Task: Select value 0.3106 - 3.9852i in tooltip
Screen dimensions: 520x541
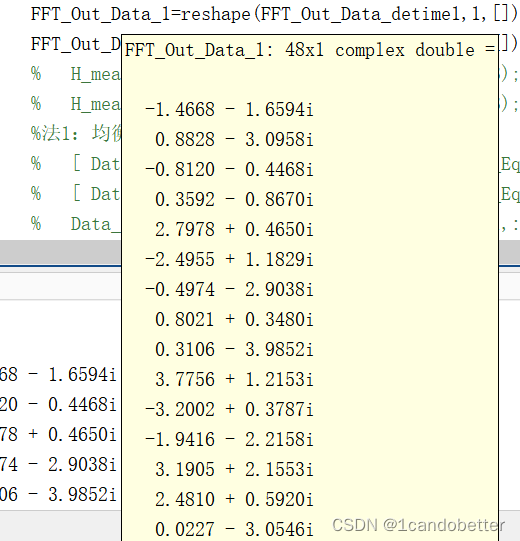Action: point(234,350)
